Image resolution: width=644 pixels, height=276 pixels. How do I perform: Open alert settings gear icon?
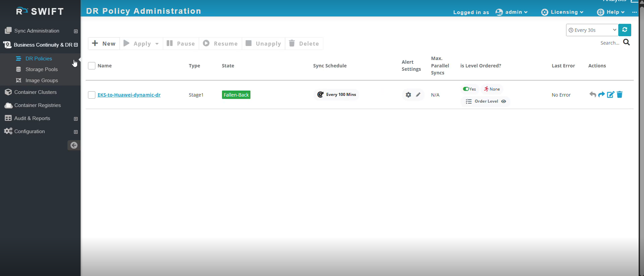click(408, 95)
